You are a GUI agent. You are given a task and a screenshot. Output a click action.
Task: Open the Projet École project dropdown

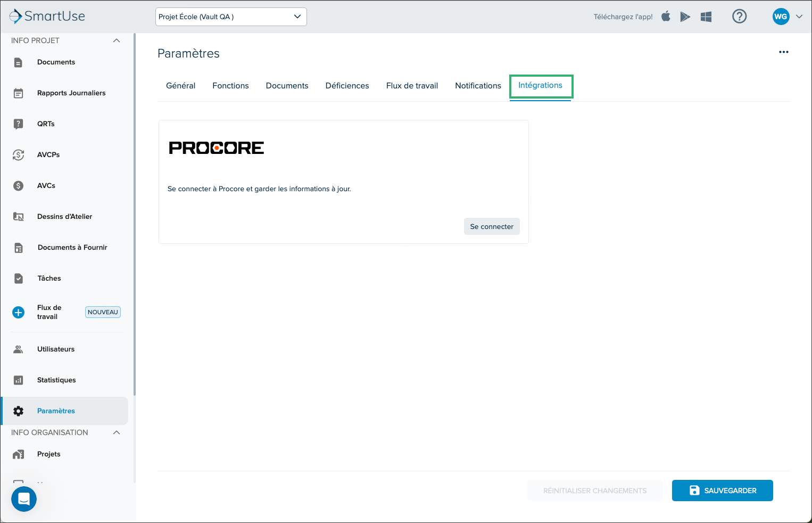[x=231, y=17]
